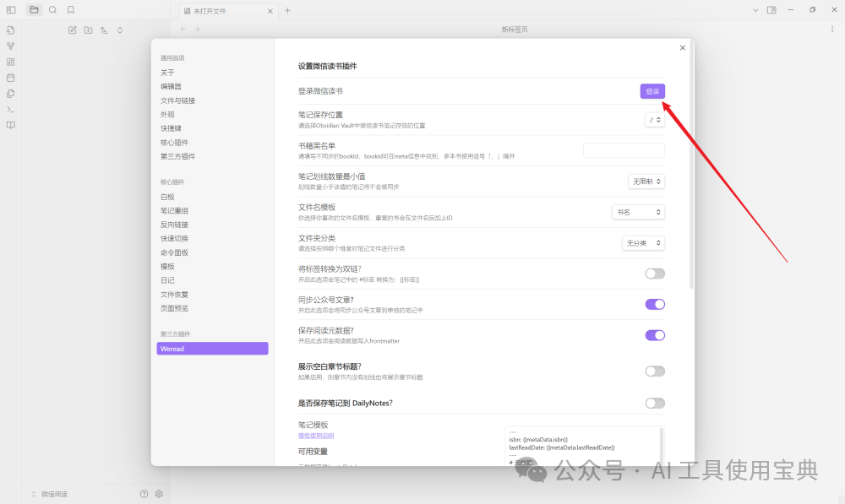Click the 登录 login button
The width and height of the screenshot is (845, 504).
pos(652,91)
